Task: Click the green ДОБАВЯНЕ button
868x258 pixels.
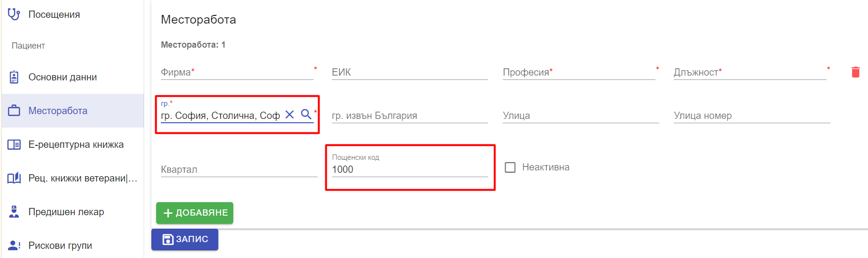Action: point(195,213)
